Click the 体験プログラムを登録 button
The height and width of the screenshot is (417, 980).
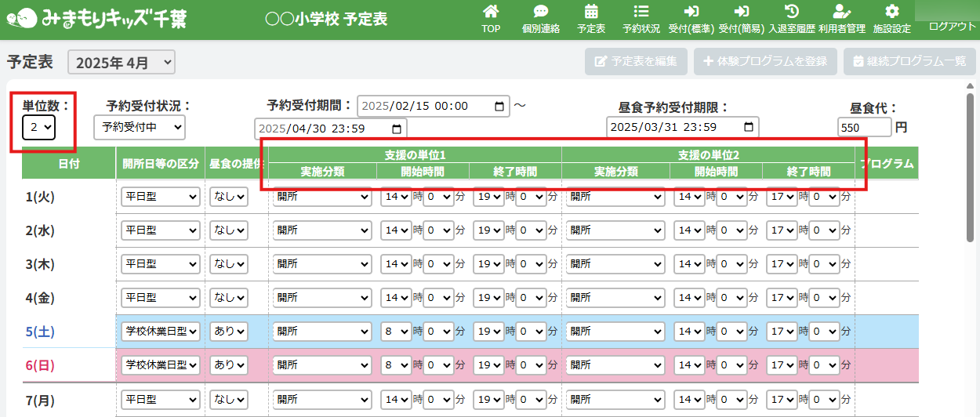coord(765,61)
